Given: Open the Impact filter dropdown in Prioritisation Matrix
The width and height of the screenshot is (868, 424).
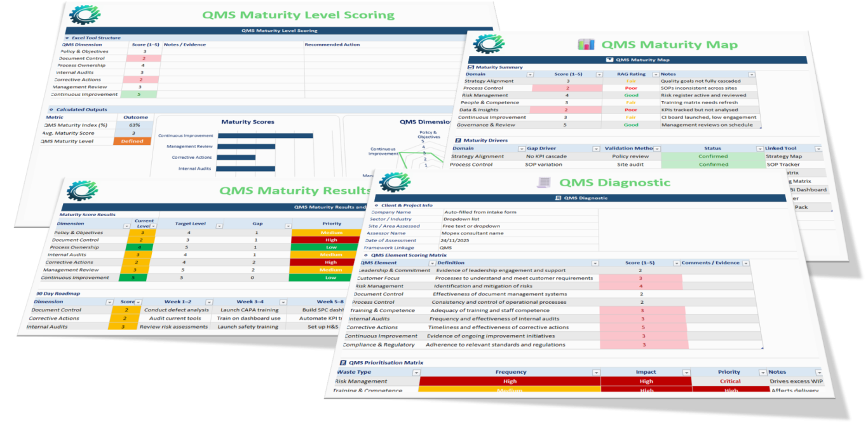Looking at the screenshot, I should [686, 373].
